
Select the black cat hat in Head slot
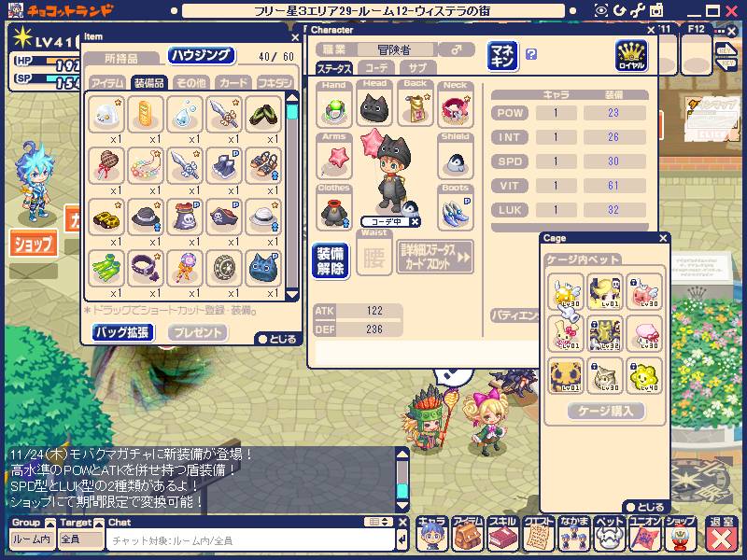pyautogui.click(x=374, y=107)
